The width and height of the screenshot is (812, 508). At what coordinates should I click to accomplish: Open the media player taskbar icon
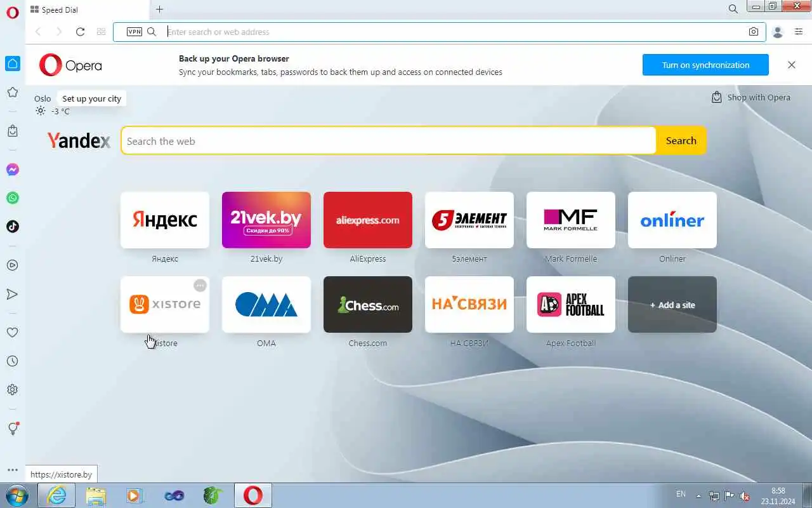[x=134, y=495]
